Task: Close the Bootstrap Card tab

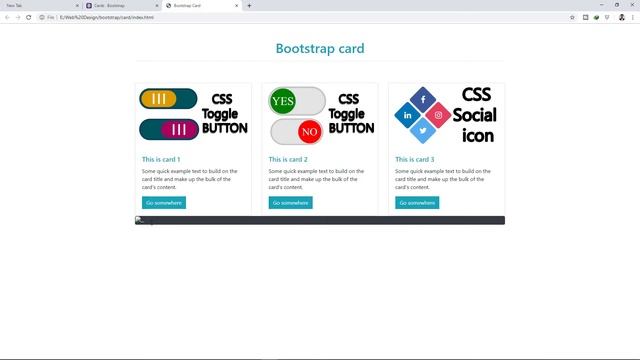Action: 236,6
